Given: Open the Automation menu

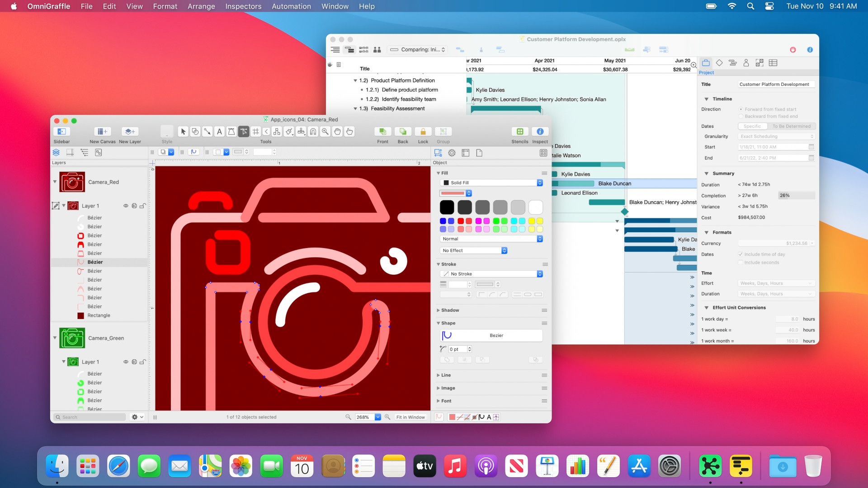Looking at the screenshot, I should [291, 6].
